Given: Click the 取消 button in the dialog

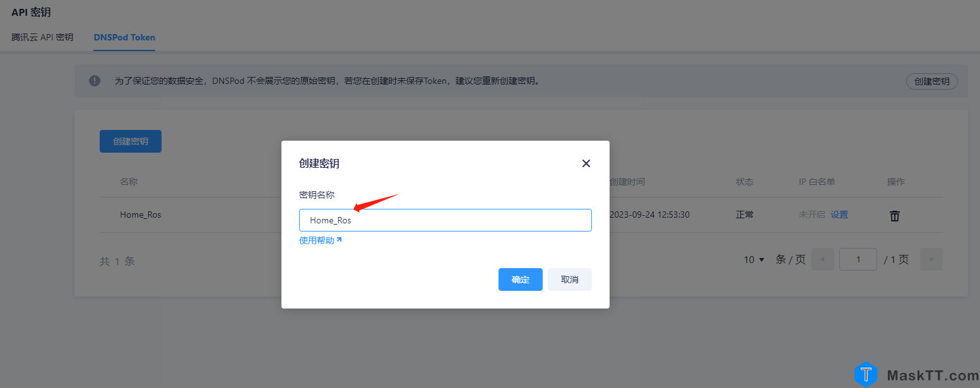Looking at the screenshot, I should [570, 279].
